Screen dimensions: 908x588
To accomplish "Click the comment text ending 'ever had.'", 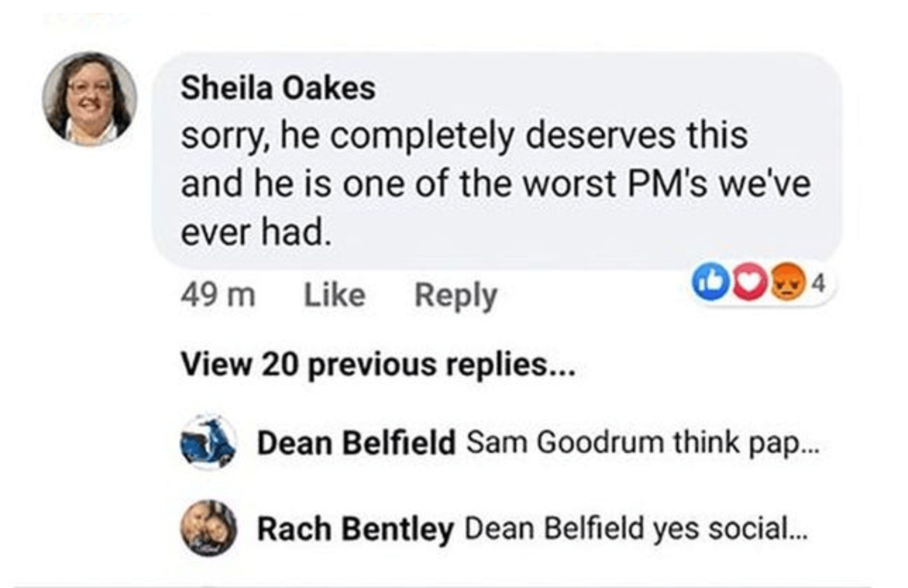I will 256,233.
